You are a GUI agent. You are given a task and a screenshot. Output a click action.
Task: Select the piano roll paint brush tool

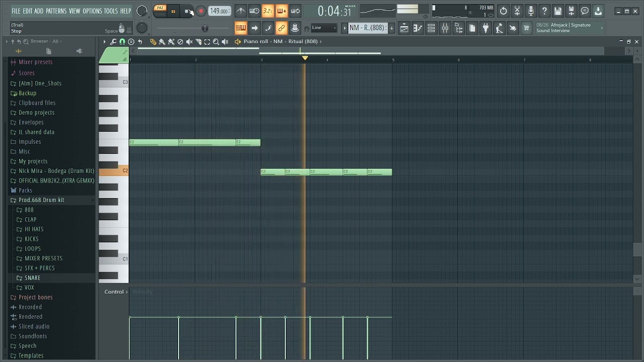tap(162, 42)
